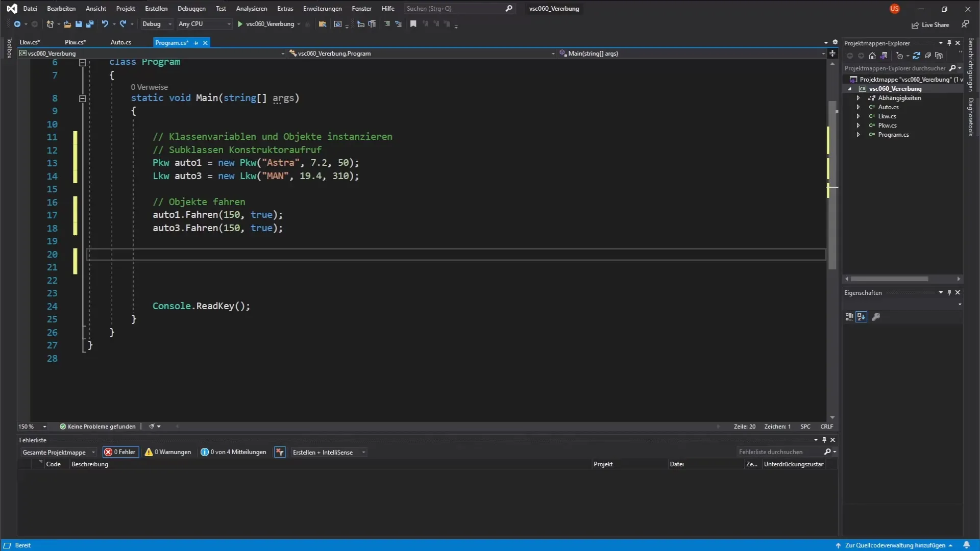Click the US user account avatar
This screenshot has height=551, width=980.
(894, 9)
